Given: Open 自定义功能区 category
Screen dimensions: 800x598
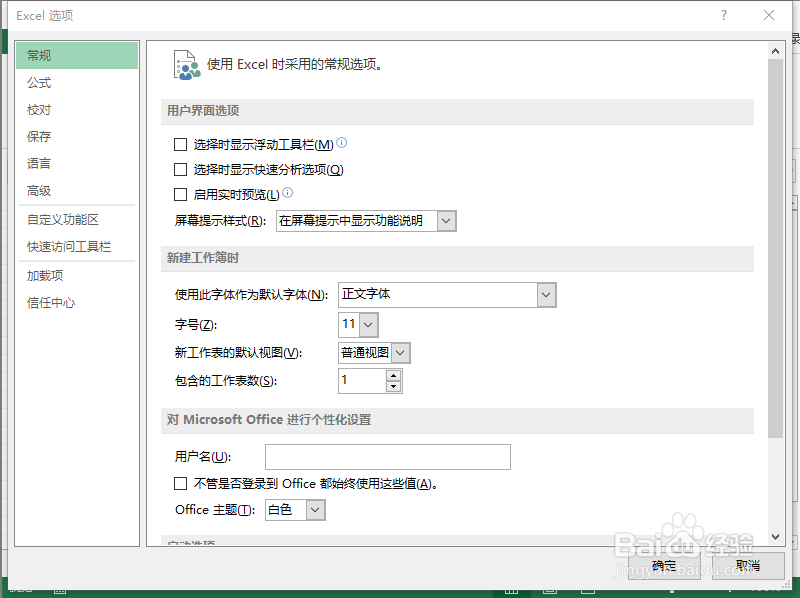Looking at the screenshot, I should tap(77, 219).
